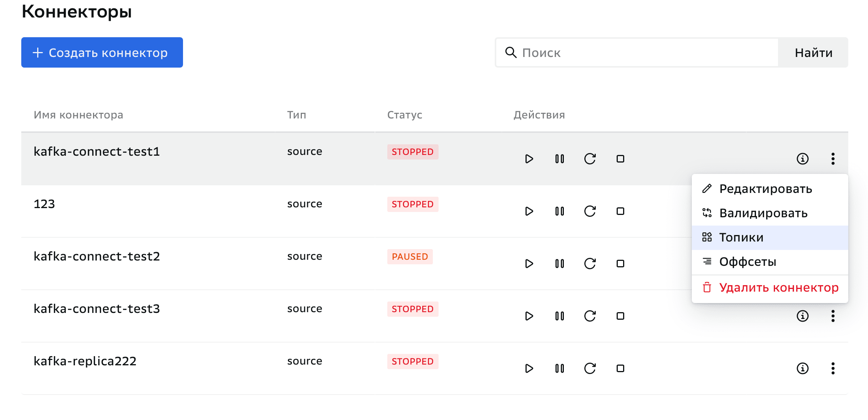Open info for kafka-replica222 connector
Screen dimensions: 868x420
pos(802,368)
